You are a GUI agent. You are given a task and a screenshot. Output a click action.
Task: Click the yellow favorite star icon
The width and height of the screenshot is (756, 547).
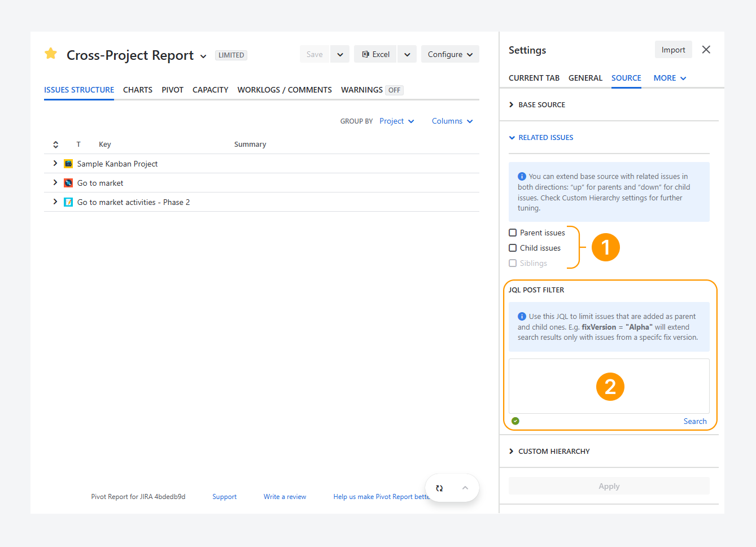[51, 54]
